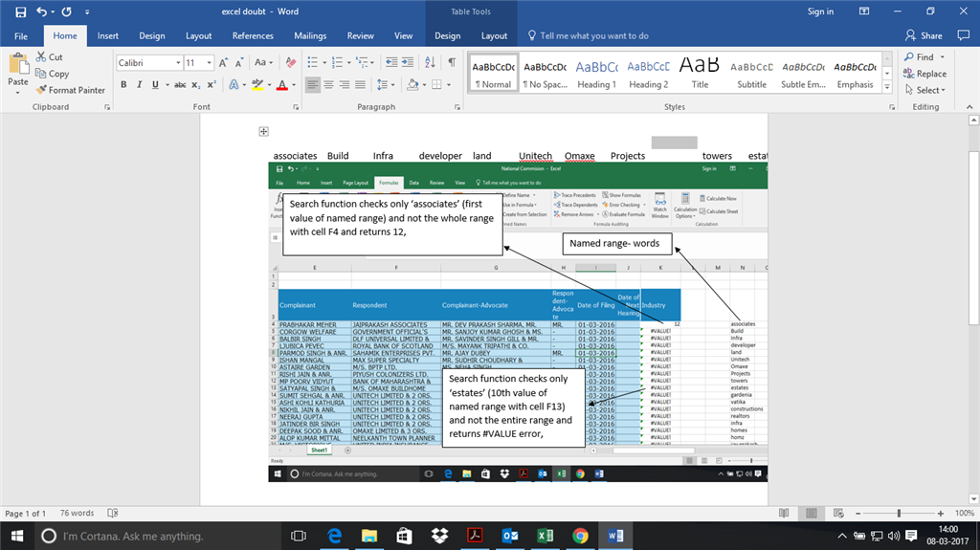Screen dimensions: 980x550
Task: Open the font color picker arrow
Action: [x=293, y=84]
